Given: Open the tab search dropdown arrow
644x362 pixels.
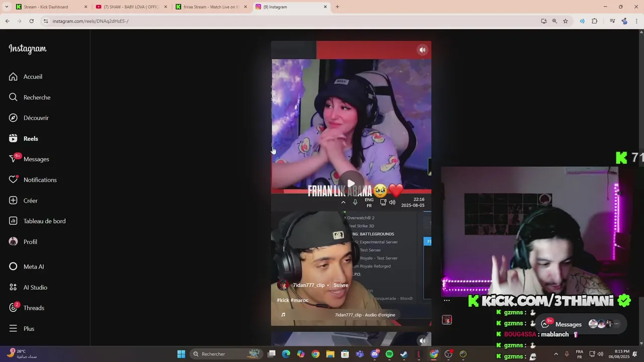Looking at the screenshot, I should pos(7,7).
